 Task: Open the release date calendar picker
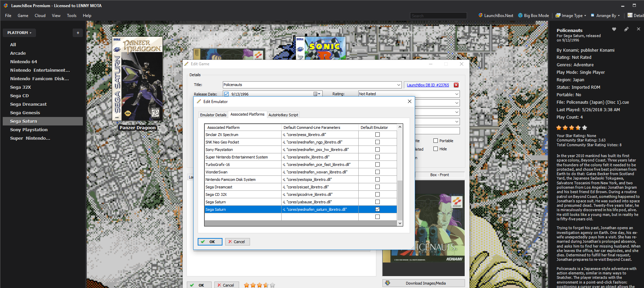point(317,94)
